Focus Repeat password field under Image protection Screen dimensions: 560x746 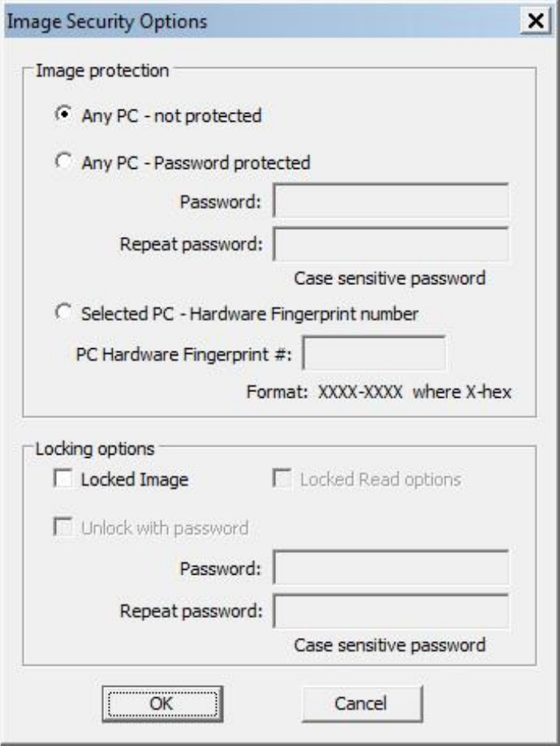(x=391, y=244)
